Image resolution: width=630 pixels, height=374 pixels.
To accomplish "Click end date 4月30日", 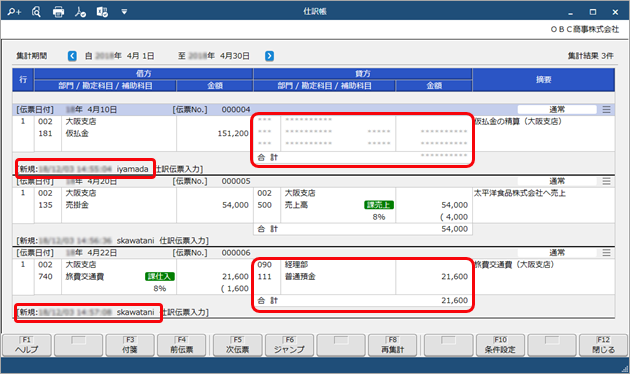I will point(235,56).
